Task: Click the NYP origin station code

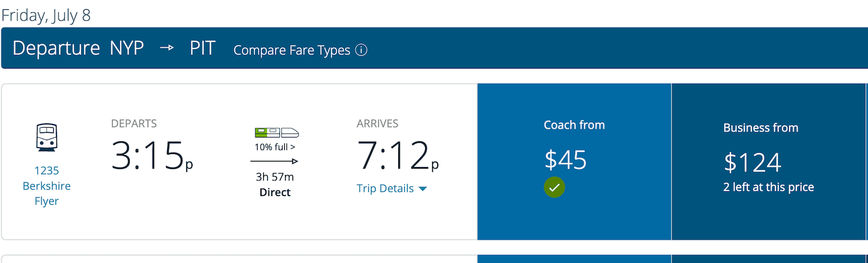Action: [127, 48]
